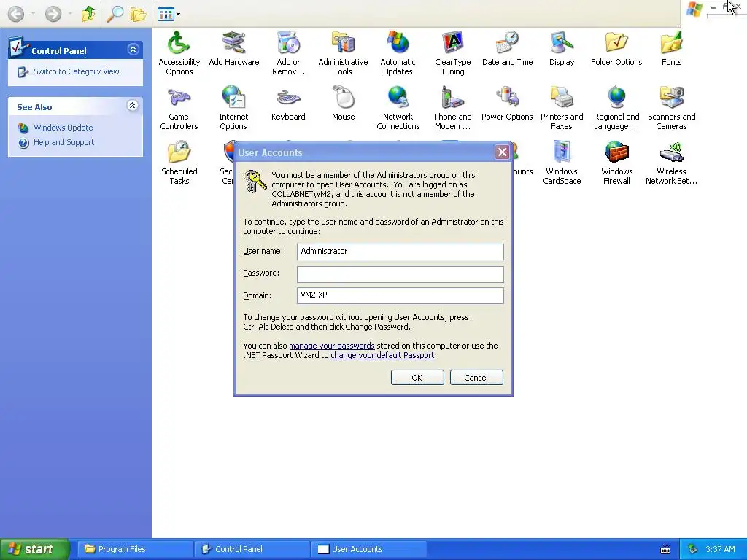Click Cancel in User Accounts dialog
The image size is (747, 560).
click(476, 378)
